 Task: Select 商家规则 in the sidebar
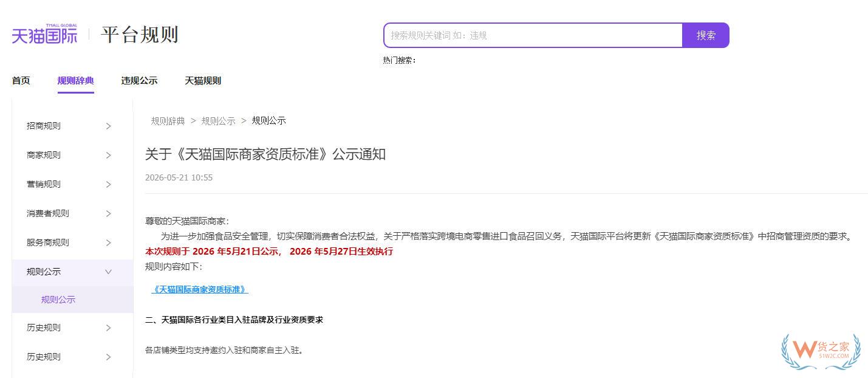[x=44, y=155]
